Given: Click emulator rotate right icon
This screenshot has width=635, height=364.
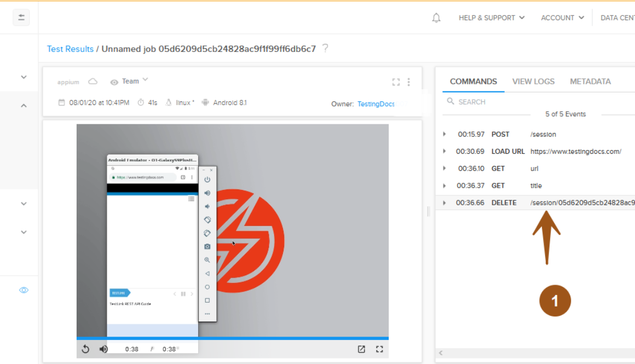Looking at the screenshot, I should click(207, 233).
